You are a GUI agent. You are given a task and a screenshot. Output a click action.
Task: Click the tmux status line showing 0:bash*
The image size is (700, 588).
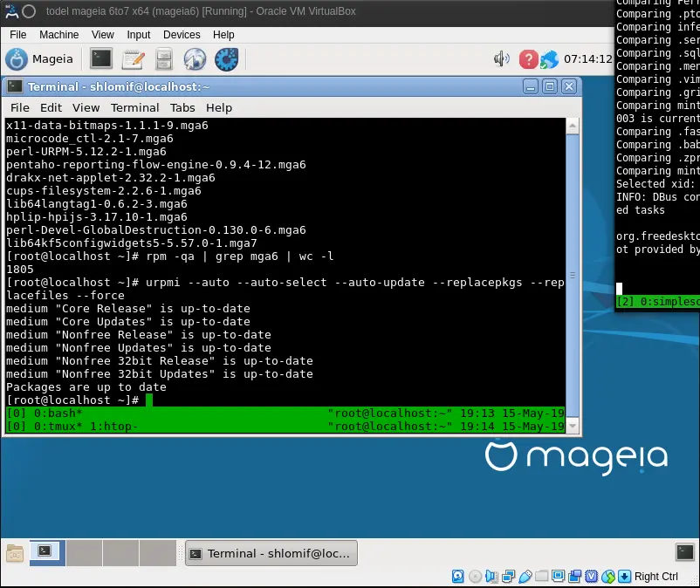coord(285,414)
